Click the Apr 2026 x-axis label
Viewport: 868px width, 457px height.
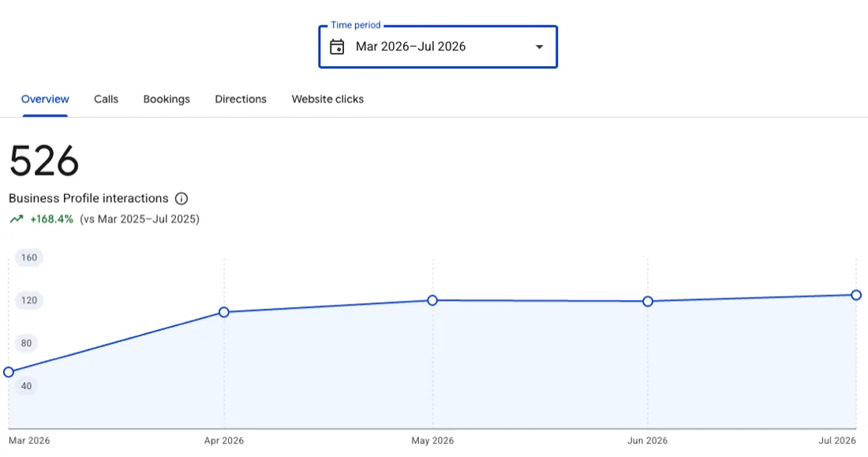point(223,440)
